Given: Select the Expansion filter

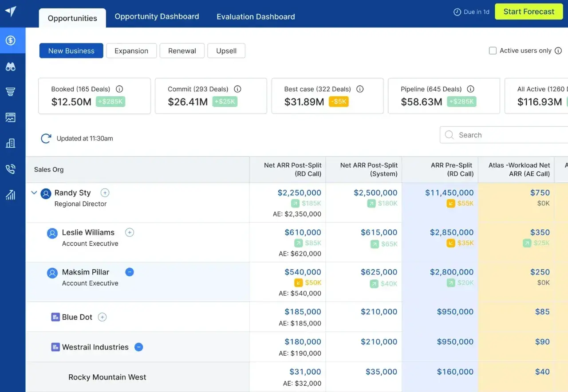Looking at the screenshot, I should coord(131,51).
